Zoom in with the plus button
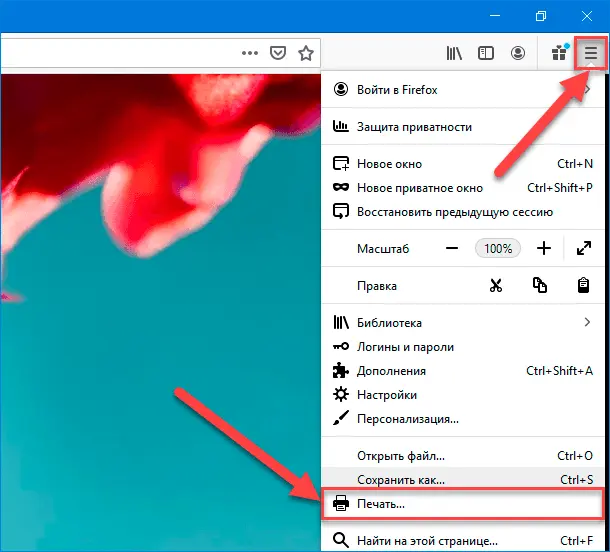 (x=544, y=248)
